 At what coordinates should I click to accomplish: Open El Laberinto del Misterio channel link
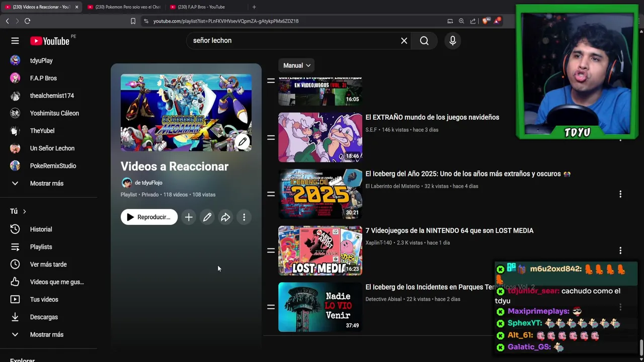click(392, 186)
